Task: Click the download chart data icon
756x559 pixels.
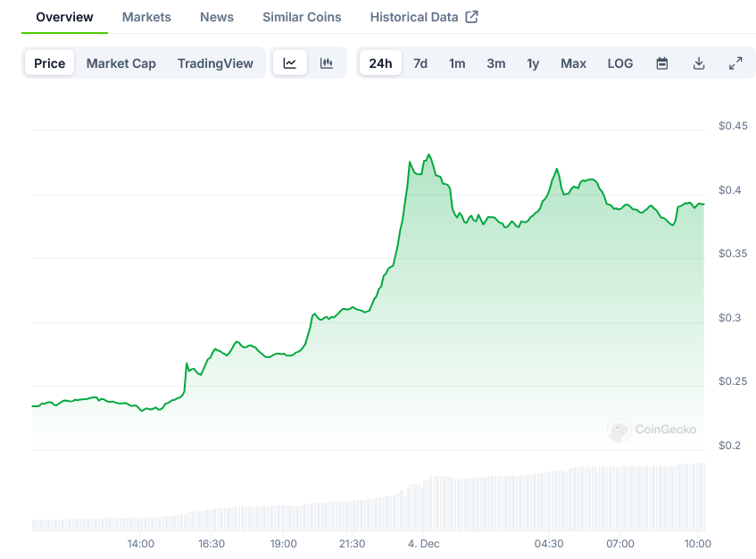Action: pyautogui.click(x=699, y=63)
